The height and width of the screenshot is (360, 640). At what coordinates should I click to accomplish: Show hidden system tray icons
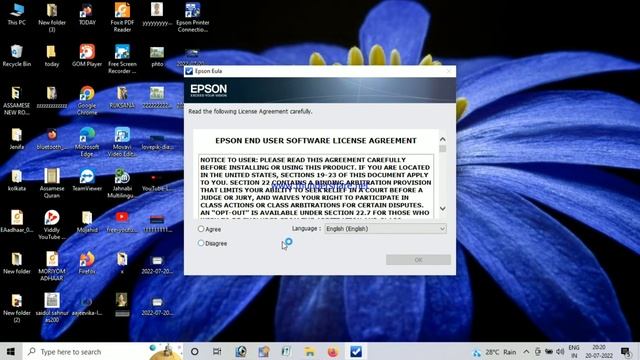click(526, 352)
